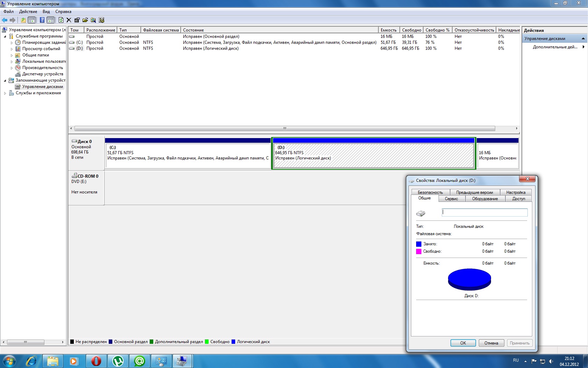Open the Действие menu
Viewport: 588px width, 368px height.
pyautogui.click(x=28, y=12)
